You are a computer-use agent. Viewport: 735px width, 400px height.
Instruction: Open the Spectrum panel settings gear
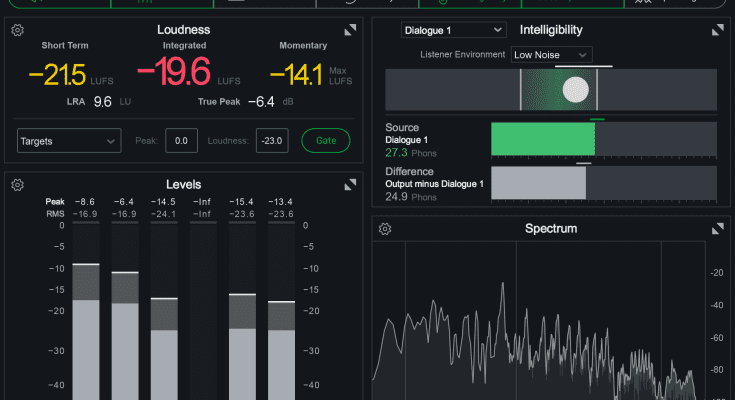(x=385, y=229)
